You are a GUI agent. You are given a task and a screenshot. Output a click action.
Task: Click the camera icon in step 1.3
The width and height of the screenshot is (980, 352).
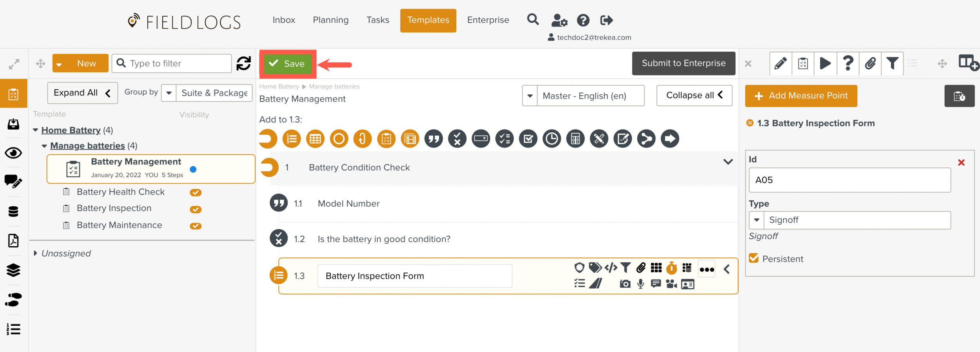625,284
